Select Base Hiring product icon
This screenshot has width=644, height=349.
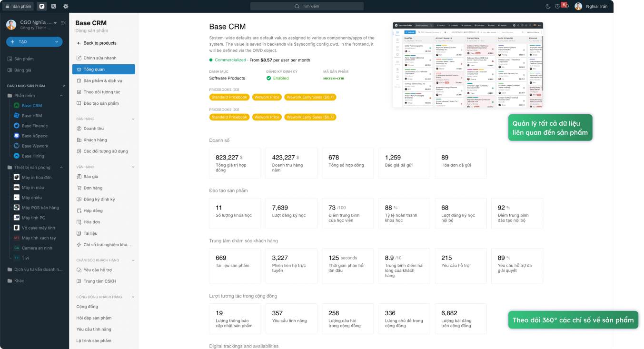pyautogui.click(x=17, y=156)
